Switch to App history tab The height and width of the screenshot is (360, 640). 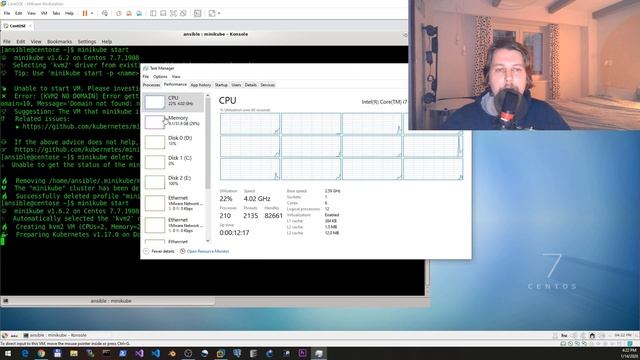(x=201, y=85)
